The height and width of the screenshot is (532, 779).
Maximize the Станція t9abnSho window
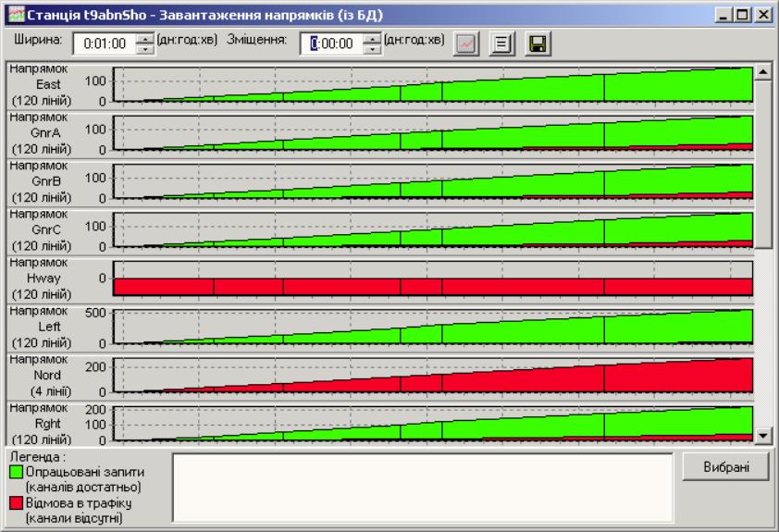(x=742, y=15)
